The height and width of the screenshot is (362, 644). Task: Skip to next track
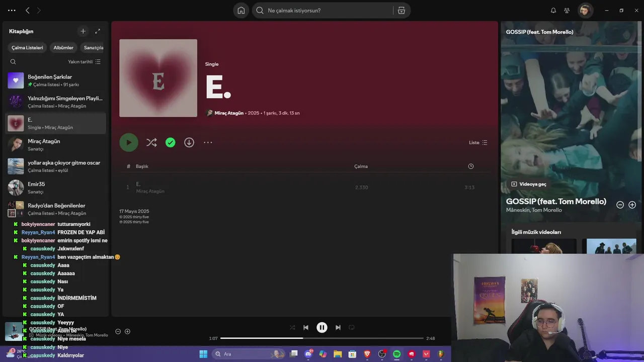click(x=338, y=327)
